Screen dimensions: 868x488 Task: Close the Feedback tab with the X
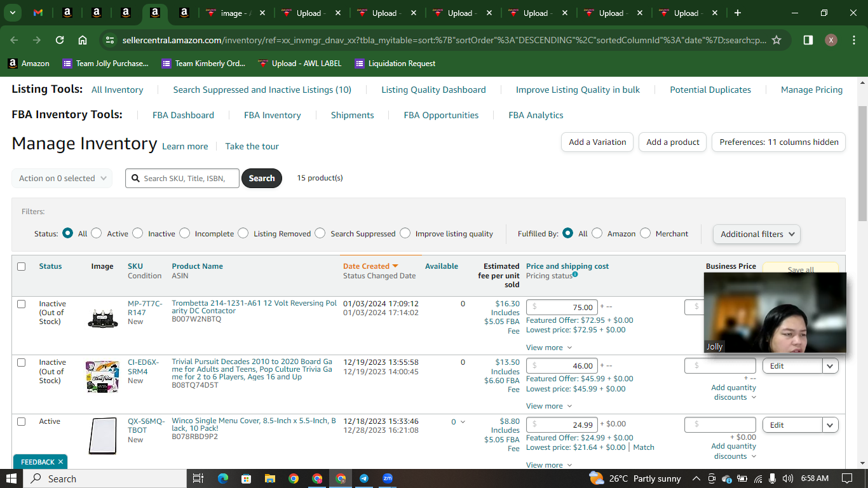point(60,462)
